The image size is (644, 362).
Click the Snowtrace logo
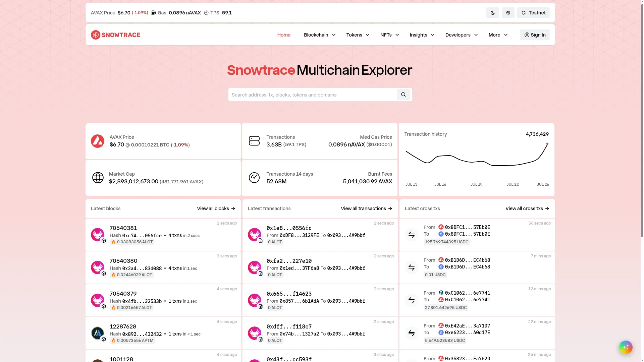[x=116, y=35]
